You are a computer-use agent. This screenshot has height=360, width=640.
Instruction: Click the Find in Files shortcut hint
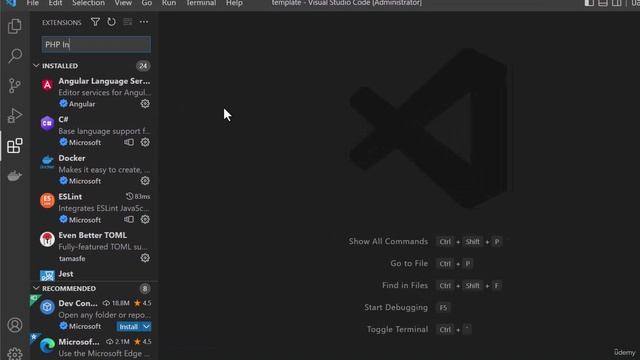[x=442, y=286]
